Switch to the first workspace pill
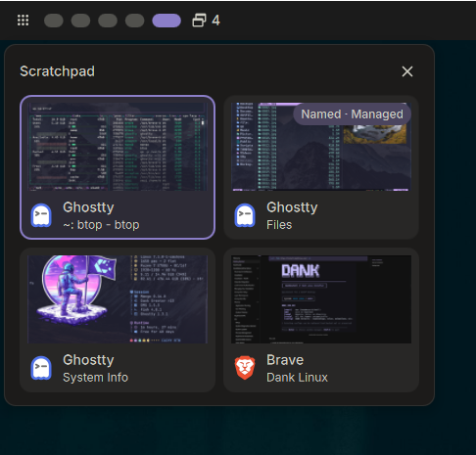Screen dimensions: 476x455 pos(54,21)
